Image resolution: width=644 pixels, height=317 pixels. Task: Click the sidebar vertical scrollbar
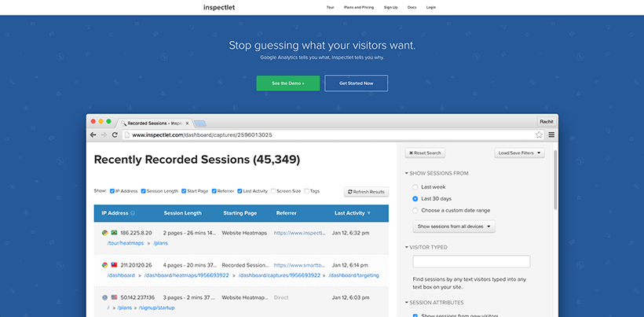coord(555,180)
